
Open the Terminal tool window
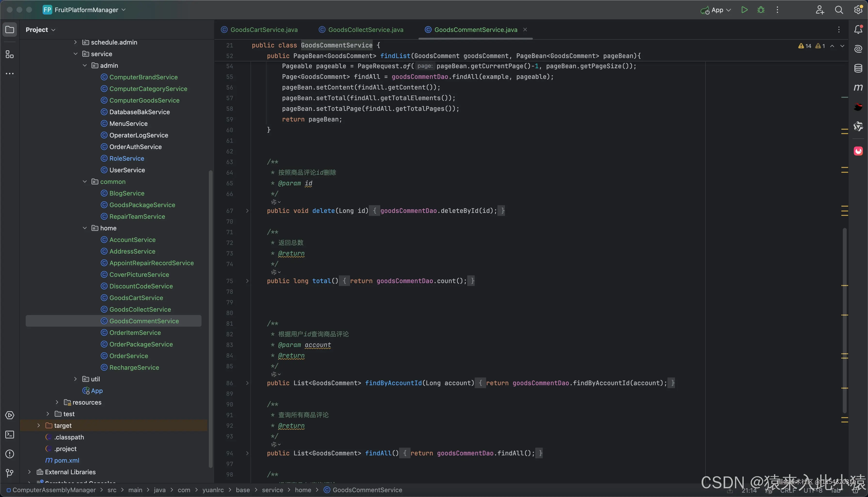(9, 435)
